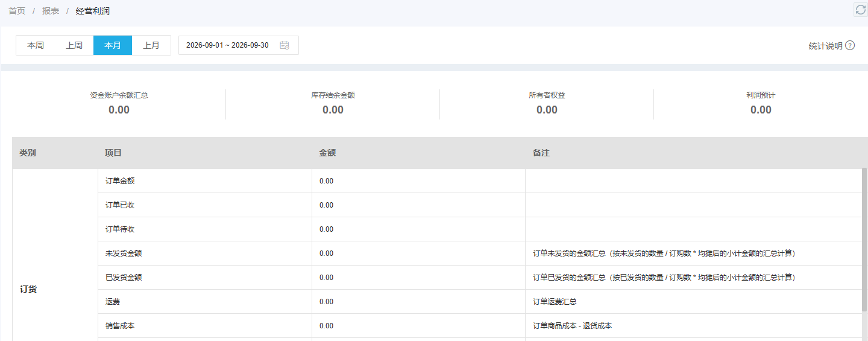
Task: Click the 未发货金额 row item
Action: (x=124, y=253)
